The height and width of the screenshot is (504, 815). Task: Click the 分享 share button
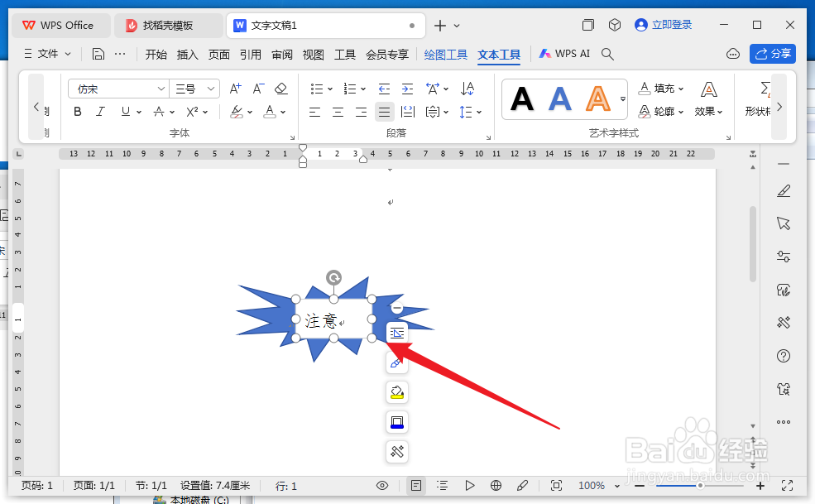[x=772, y=54]
